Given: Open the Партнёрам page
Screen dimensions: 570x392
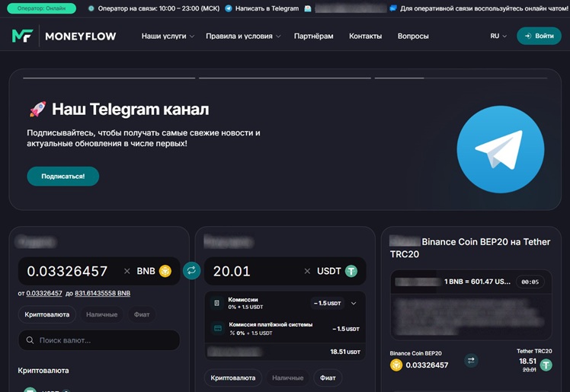Looking at the screenshot, I should [314, 36].
